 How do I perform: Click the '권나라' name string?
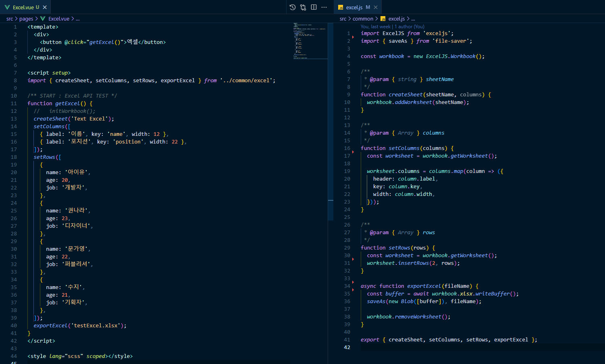tap(76, 211)
